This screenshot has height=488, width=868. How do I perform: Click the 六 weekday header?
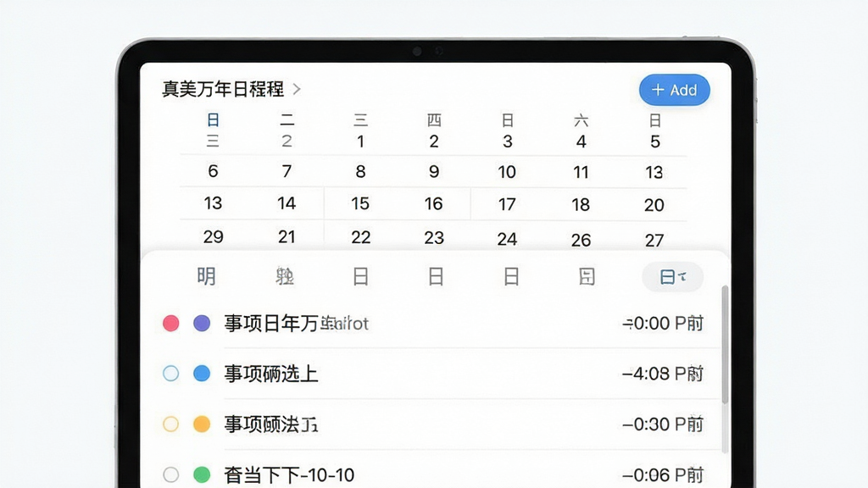tap(581, 120)
